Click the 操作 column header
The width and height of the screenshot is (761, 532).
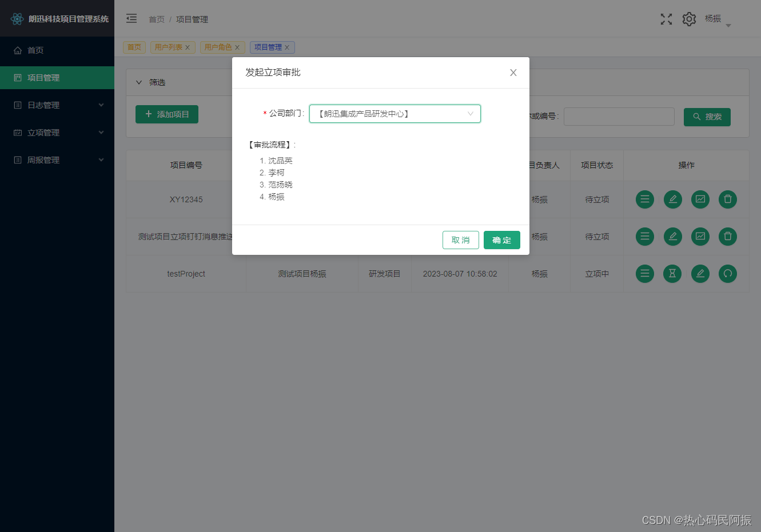coord(686,165)
